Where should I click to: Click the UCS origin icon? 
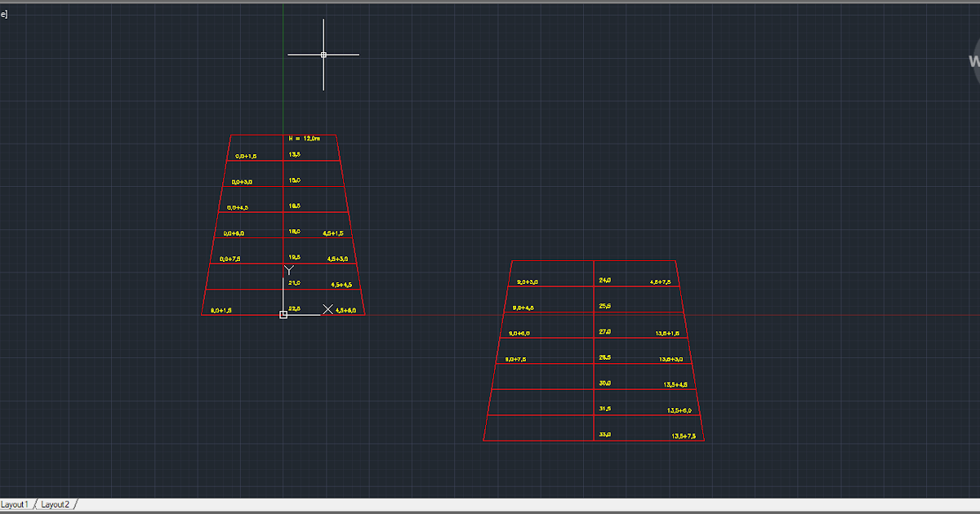[283, 315]
